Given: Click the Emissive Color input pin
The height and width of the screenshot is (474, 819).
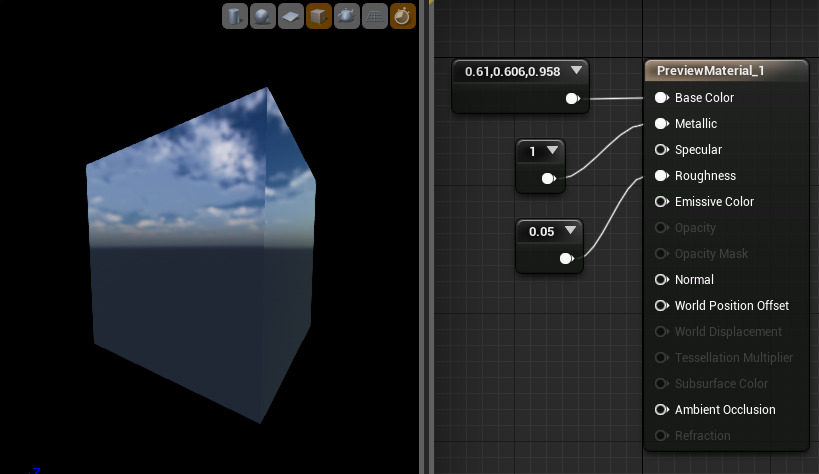Looking at the screenshot, I should (x=661, y=202).
